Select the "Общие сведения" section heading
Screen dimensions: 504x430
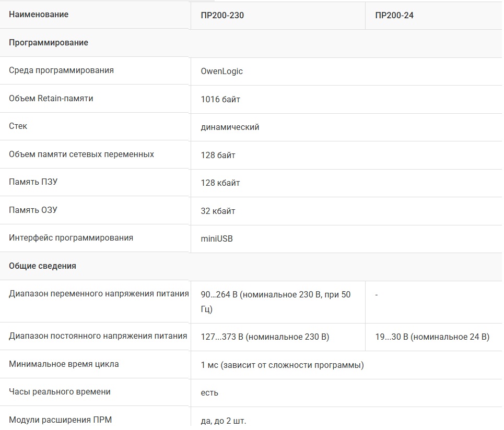point(42,266)
